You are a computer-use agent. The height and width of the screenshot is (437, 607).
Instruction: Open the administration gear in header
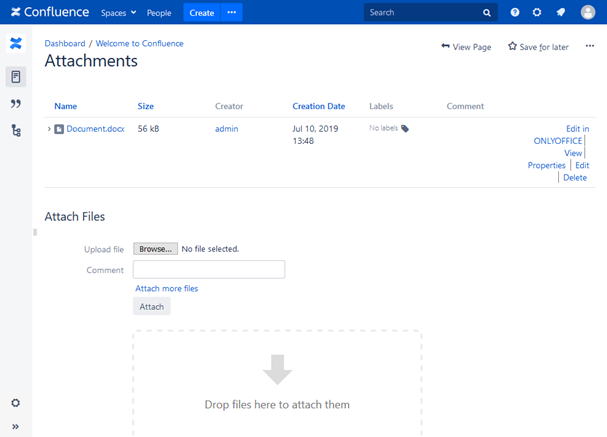coord(537,13)
